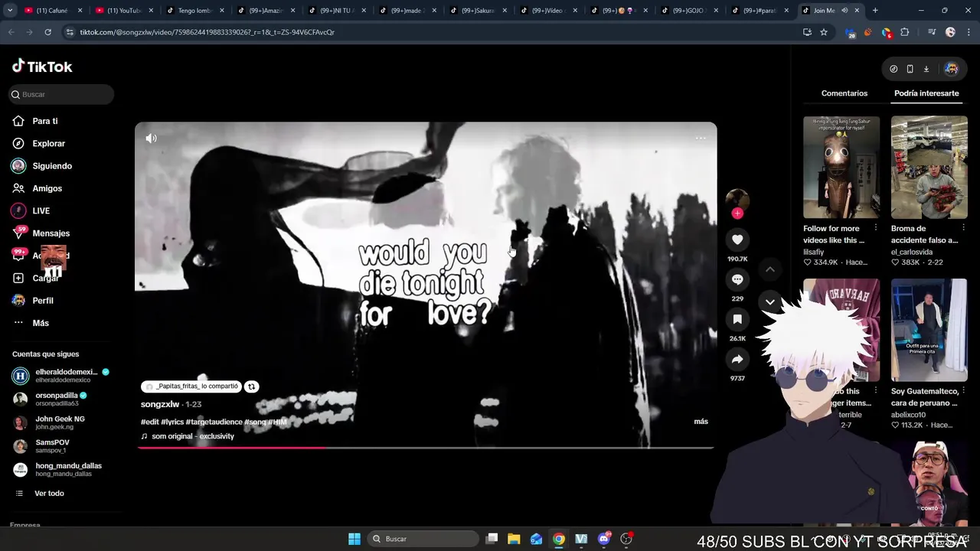Click the download icon in top-right toolbar
This screenshot has width=980, height=551.
click(926, 69)
